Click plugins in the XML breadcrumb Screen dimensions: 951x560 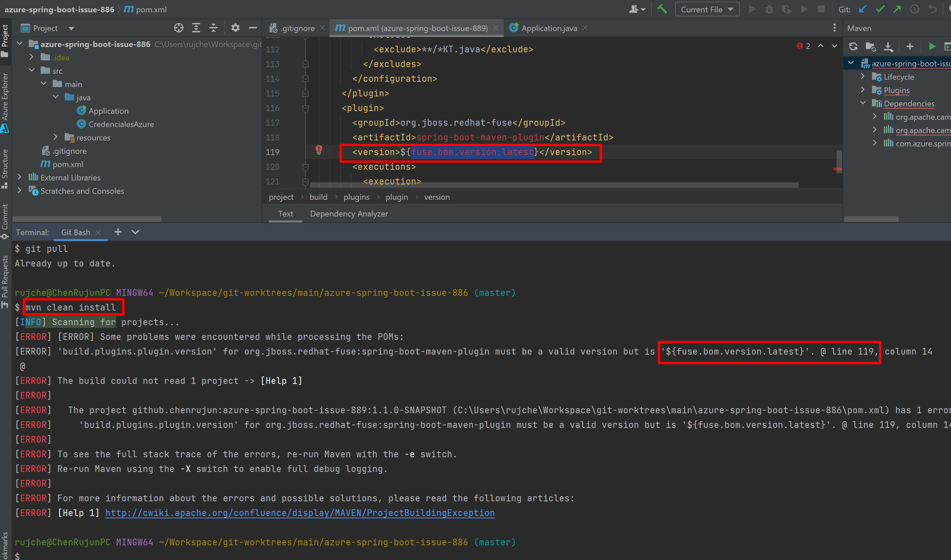click(x=356, y=197)
